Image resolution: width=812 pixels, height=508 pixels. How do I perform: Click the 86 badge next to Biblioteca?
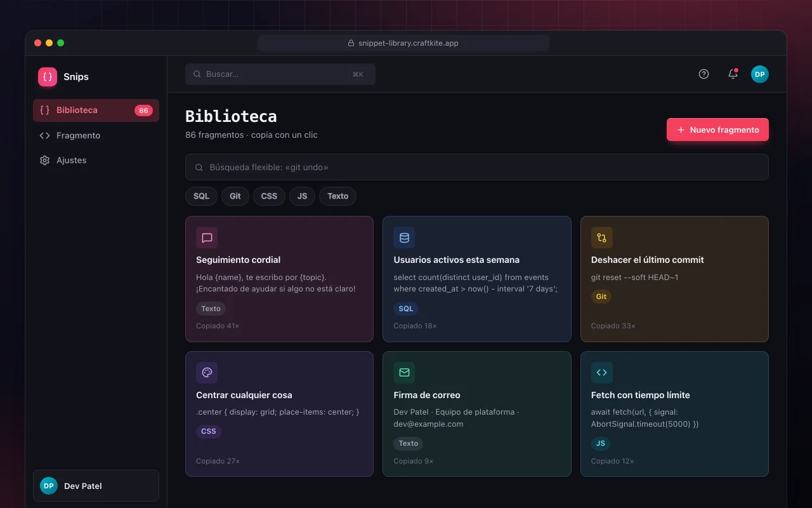143,110
